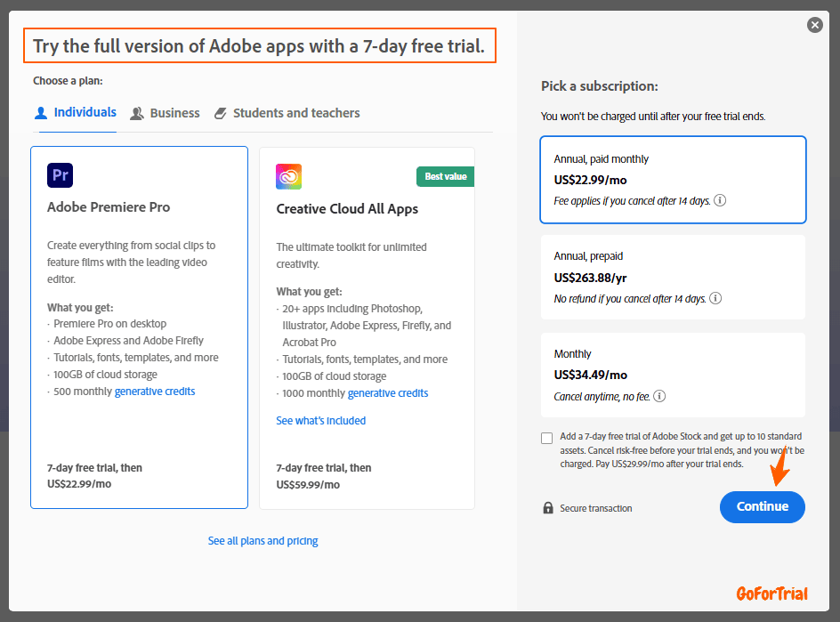This screenshot has height=622, width=840.
Task: Click '100GB of cloud storage' in Premiere card
Action: point(106,375)
